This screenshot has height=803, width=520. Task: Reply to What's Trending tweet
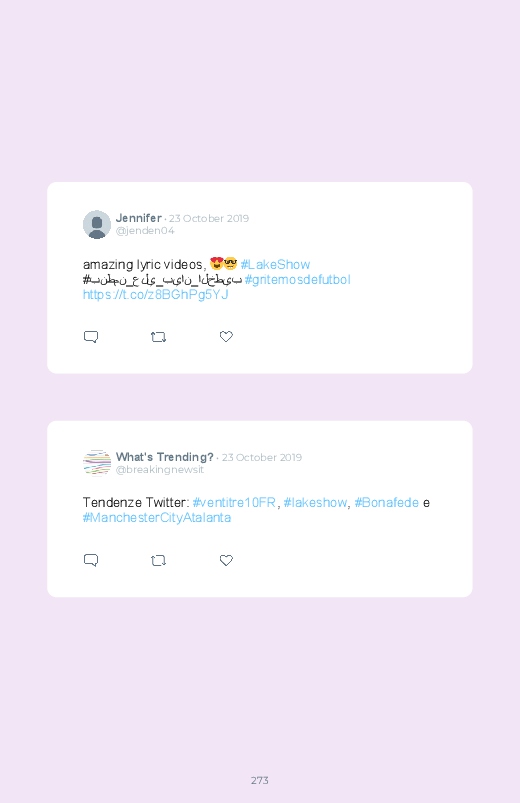[x=91, y=560]
